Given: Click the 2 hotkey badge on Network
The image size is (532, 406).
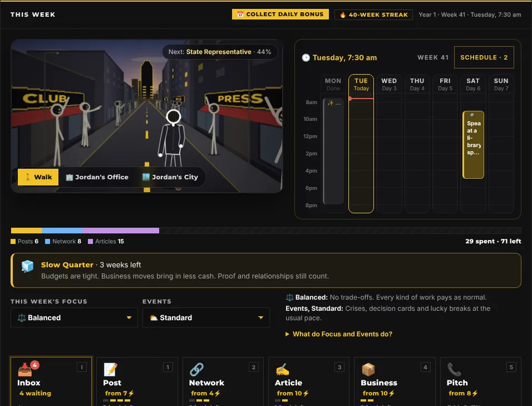Looking at the screenshot, I should 253,367.
